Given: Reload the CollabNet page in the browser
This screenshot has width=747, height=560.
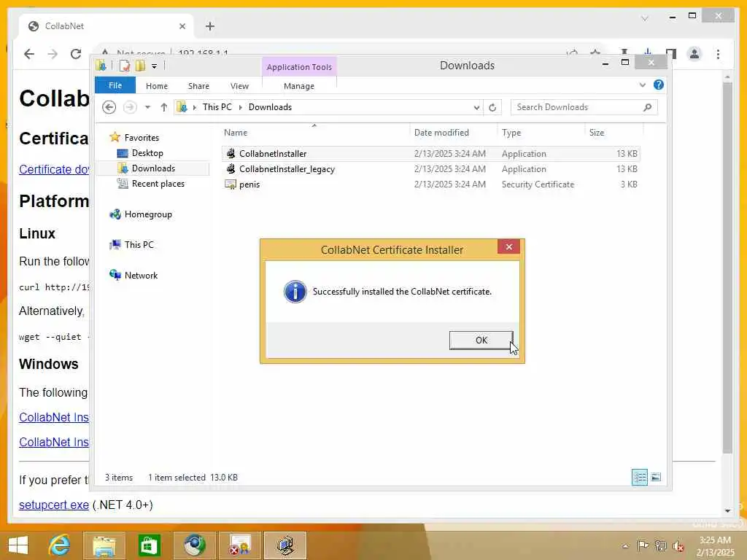Looking at the screenshot, I should coord(76,54).
